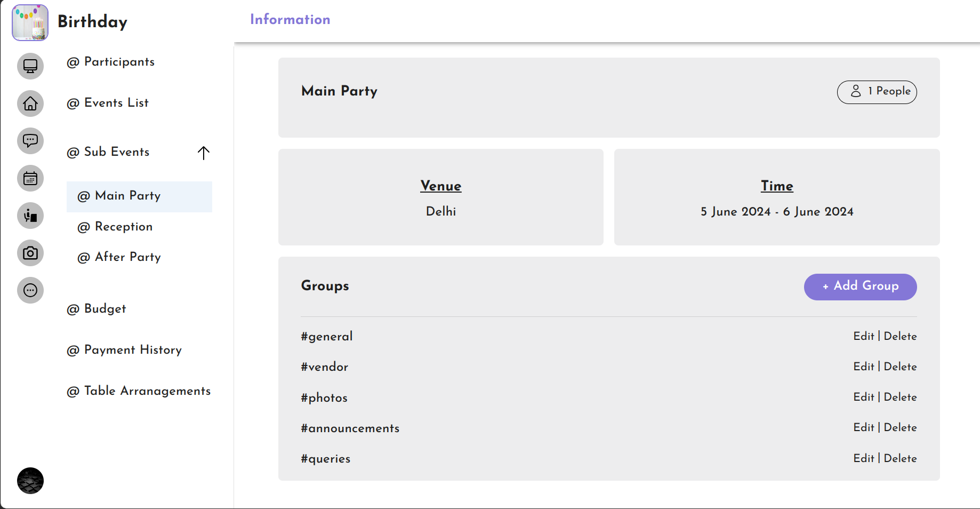Switch to the Information tab
The image size is (980, 509).
[x=290, y=20]
